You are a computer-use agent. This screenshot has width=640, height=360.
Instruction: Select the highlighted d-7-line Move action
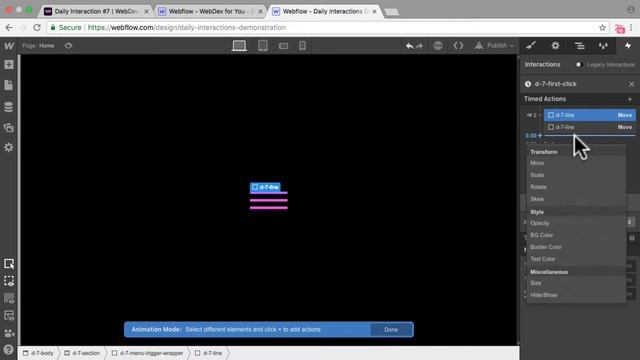590,115
